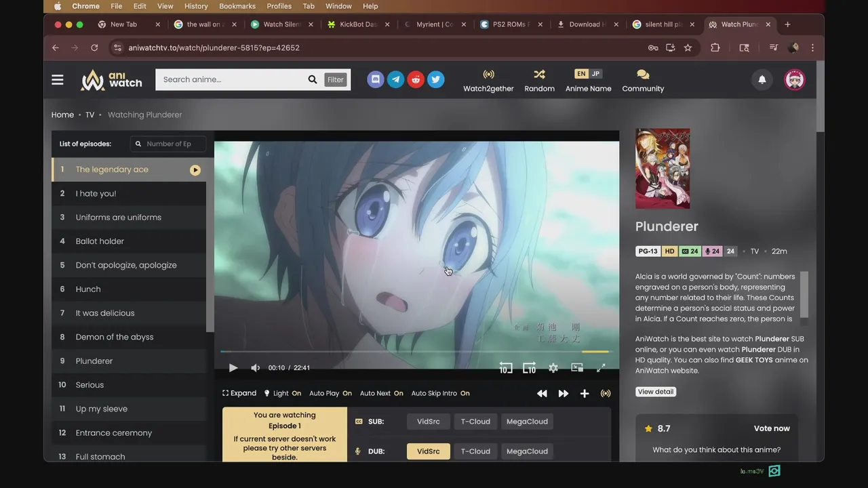
Task: Click description text scrollbar
Action: pyautogui.click(x=804, y=295)
